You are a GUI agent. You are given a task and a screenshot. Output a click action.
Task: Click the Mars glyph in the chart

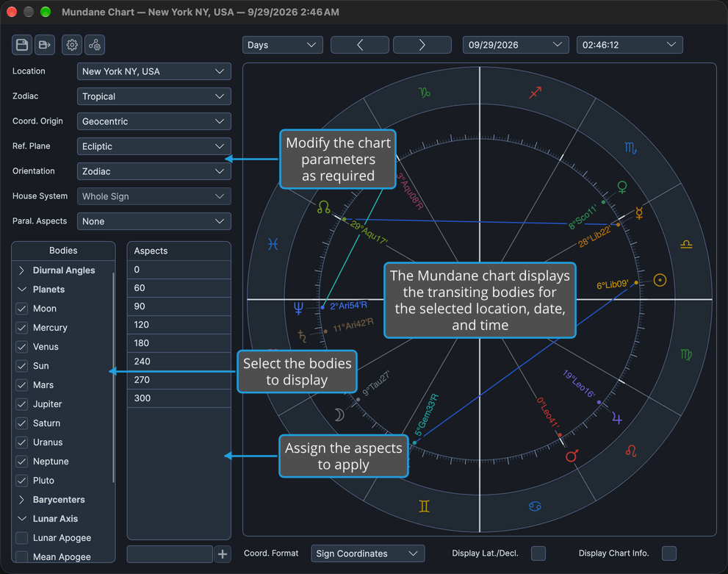tap(572, 456)
